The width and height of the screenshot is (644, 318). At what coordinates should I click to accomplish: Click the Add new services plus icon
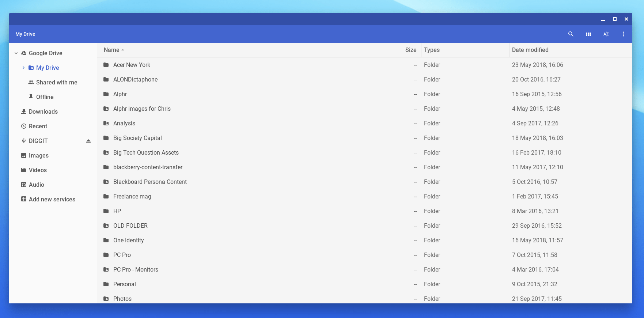[x=24, y=199]
